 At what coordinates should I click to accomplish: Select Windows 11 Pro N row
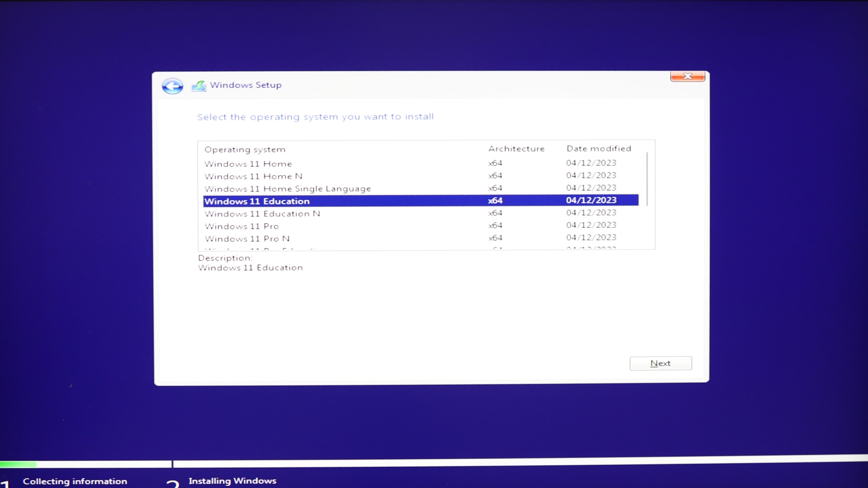pos(421,238)
